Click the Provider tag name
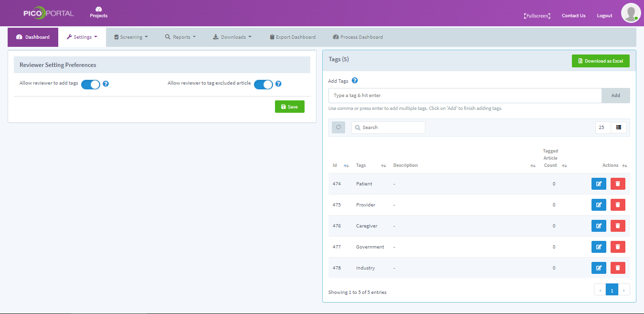Viewport: 644px width, 314px height. tap(366, 205)
